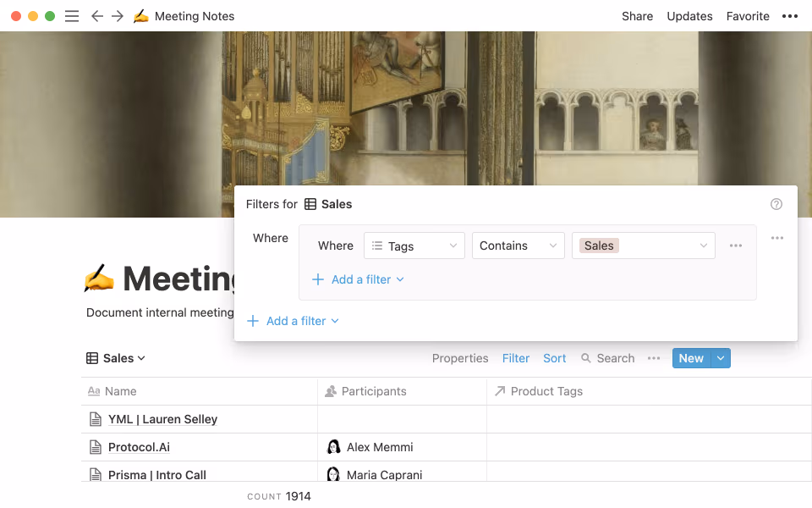Open the filter panel ellipsis menu
812x508 pixels.
(x=777, y=238)
